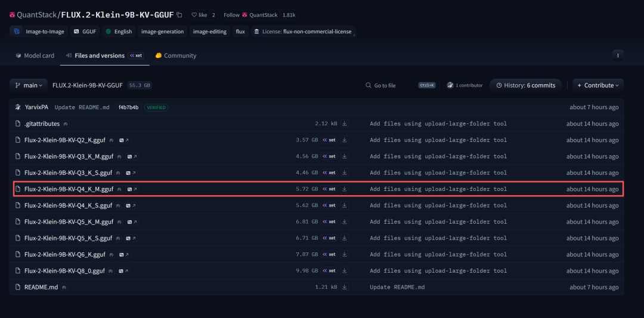
Task: Download Flux-2-Klein-9B-KV-Q5_K_M.gguf
Action: coord(345,222)
